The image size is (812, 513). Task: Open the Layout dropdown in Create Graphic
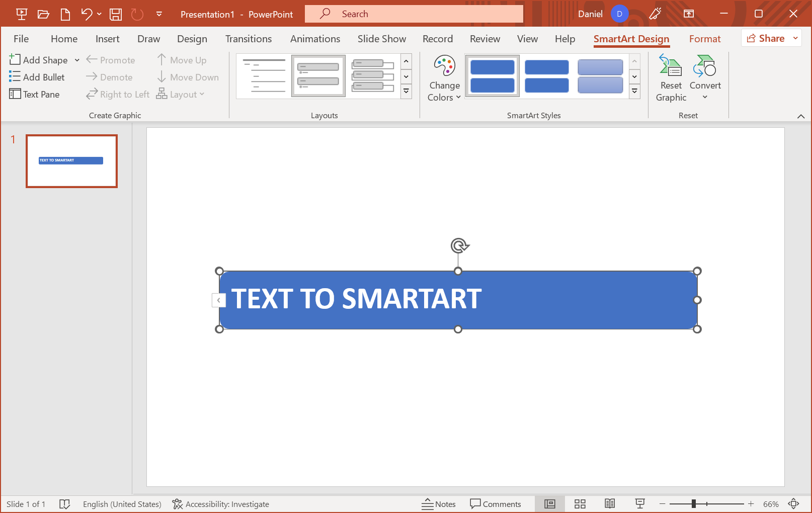[x=181, y=94]
